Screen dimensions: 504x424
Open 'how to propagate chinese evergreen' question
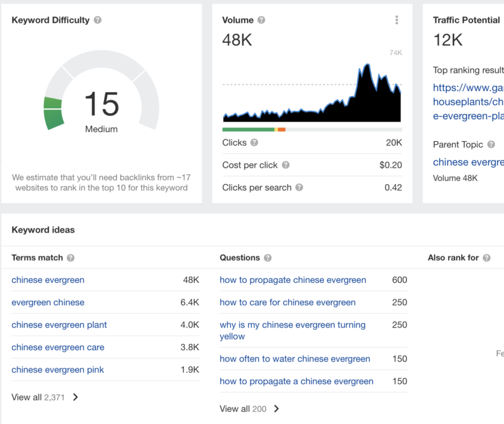293,280
